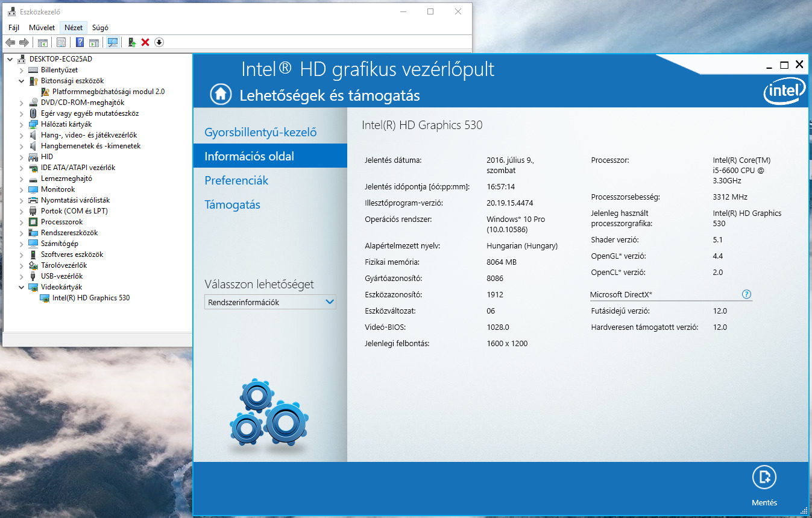Collapse the DESKTOP-ECG25AD root node
This screenshot has height=518, width=812.
pos(10,59)
